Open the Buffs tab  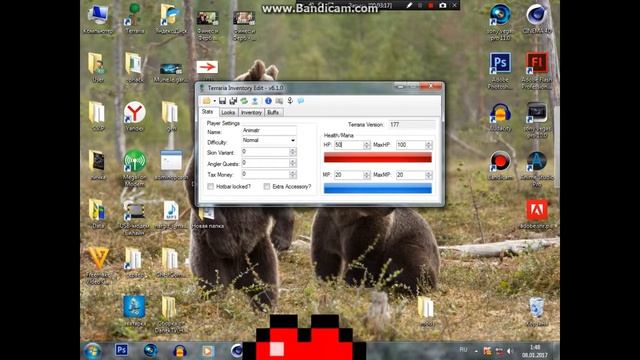pyautogui.click(x=273, y=112)
